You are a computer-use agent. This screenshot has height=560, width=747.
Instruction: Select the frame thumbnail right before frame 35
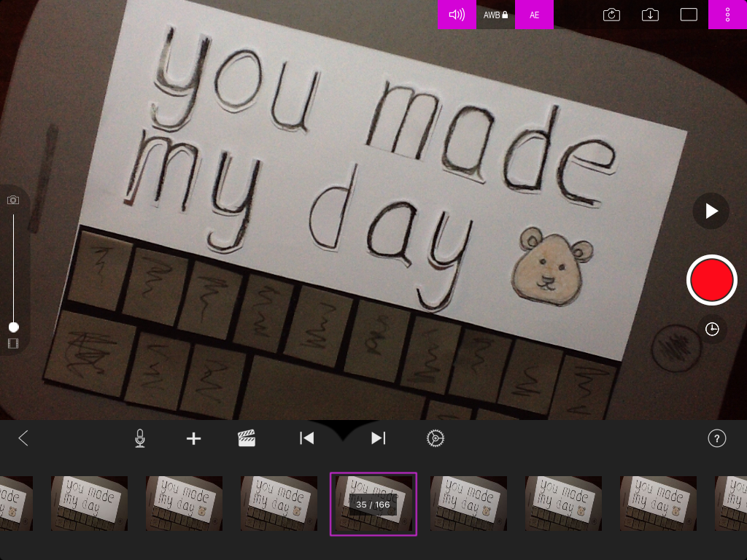point(279,503)
